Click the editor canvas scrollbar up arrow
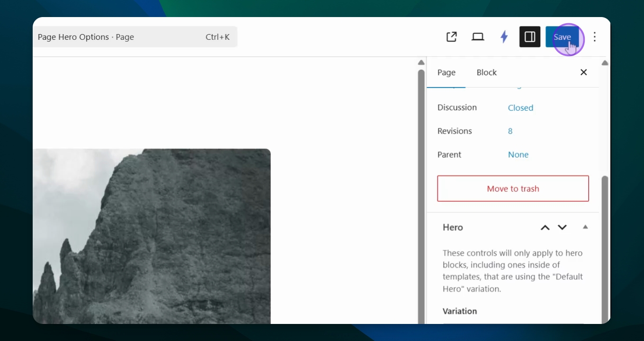The image size is (644, 341). pos(421,63)
